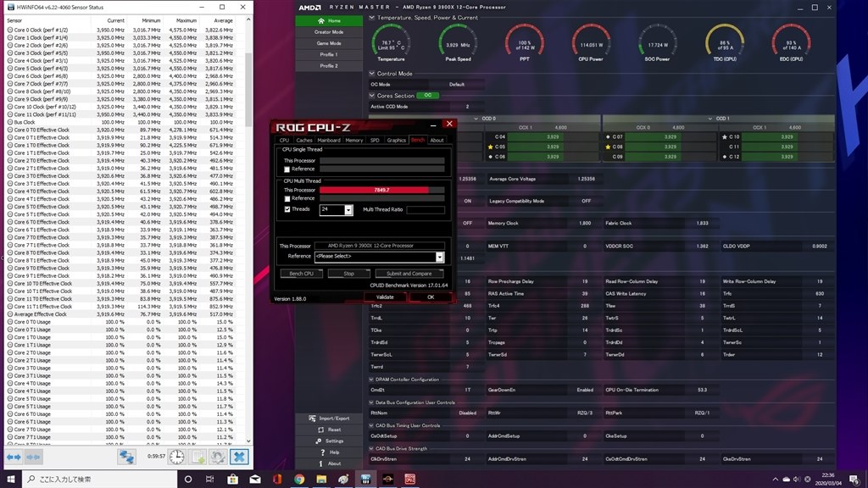Switch to Caches tab in CPU-Z
Screen dimensions: 868x488
304,140
